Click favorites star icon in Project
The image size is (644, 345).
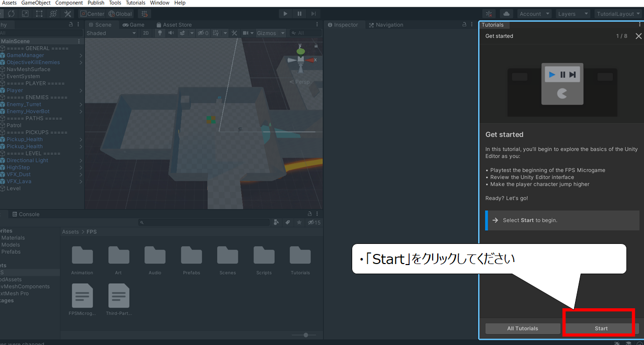pos(299,222)
